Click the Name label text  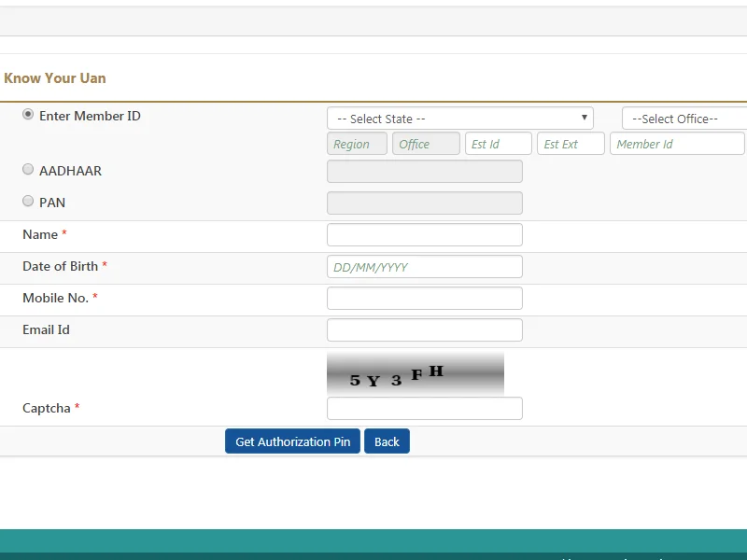pyautogui.click(x=40, y=234)
